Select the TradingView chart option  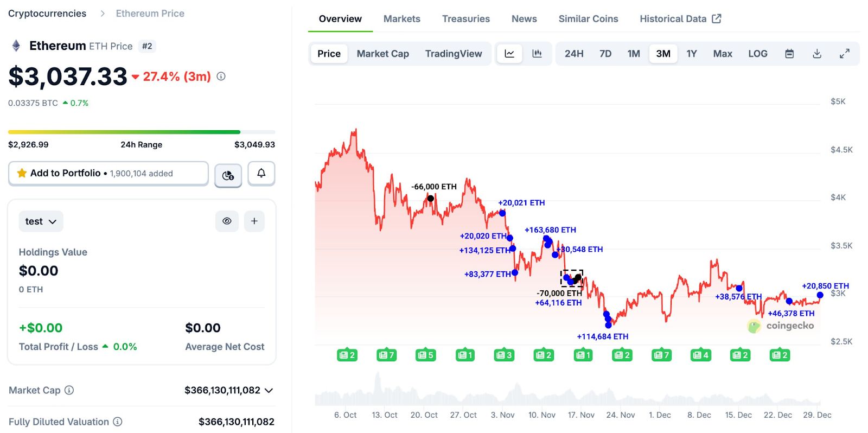click(454, 53)
